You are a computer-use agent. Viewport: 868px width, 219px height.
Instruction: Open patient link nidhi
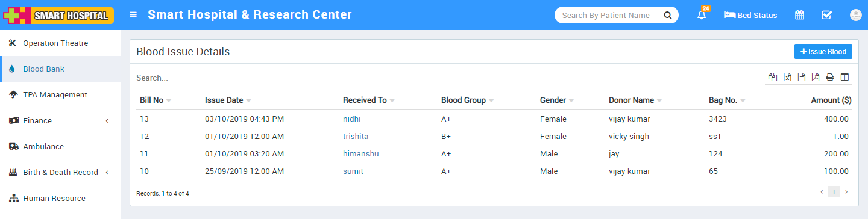pyautogui.click(x=352, y=119)
